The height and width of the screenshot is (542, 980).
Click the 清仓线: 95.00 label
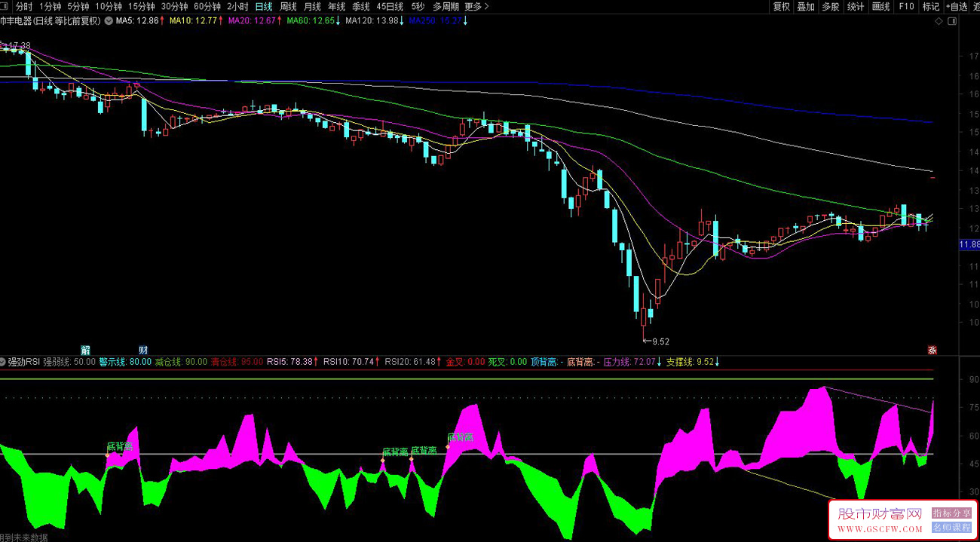tap(236, 362)
